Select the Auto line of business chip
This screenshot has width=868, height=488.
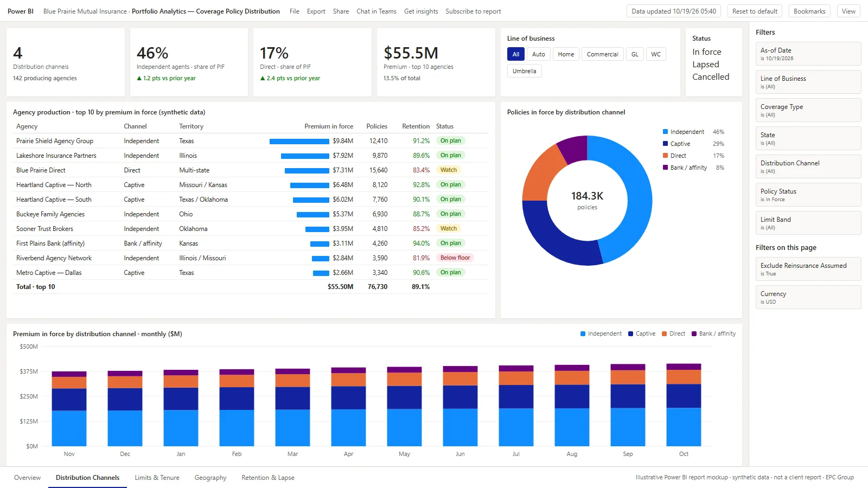click(x=539, y=54)
